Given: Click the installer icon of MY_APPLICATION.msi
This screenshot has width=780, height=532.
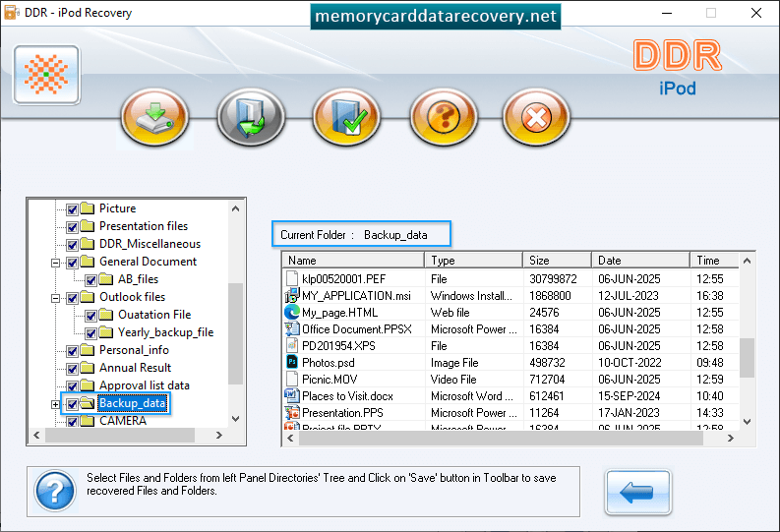Looking at the screenshot, I should pos(291,295).
